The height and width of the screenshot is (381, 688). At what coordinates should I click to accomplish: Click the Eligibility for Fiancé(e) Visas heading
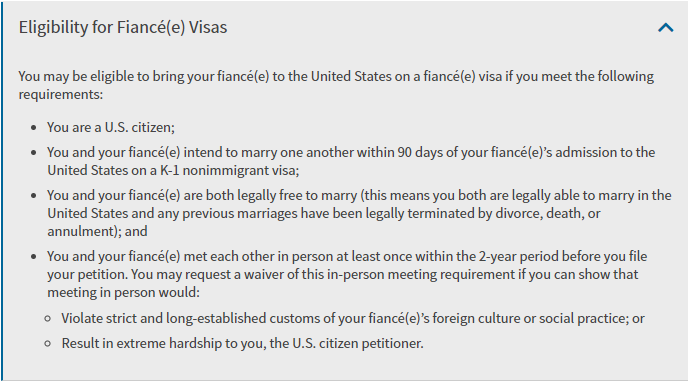click(123, 27)
